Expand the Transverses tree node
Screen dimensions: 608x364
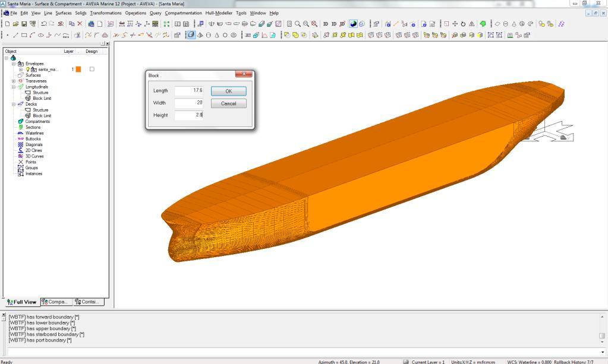click(x=14, y=81)
